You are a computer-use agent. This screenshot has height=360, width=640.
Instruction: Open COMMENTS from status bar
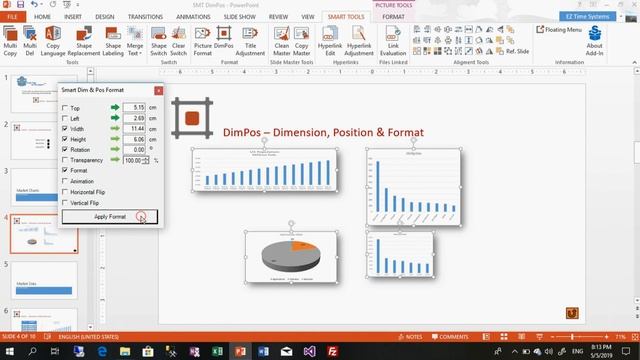[x=450, y=337]
